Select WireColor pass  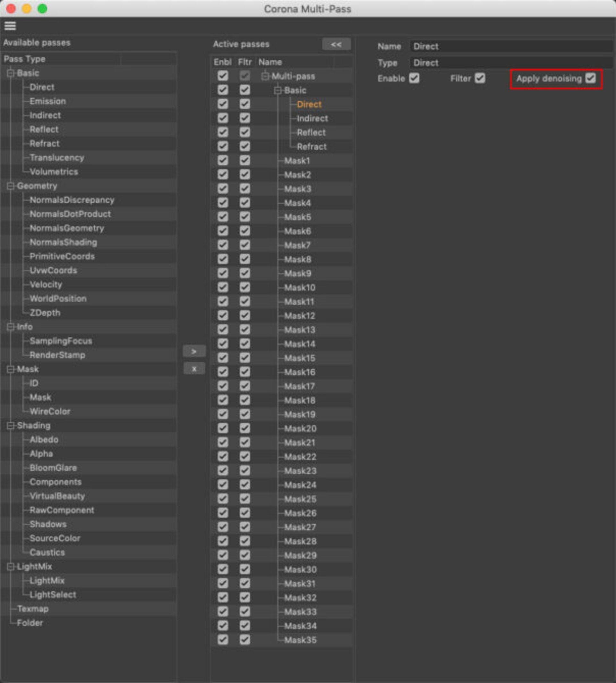[50, 411]
